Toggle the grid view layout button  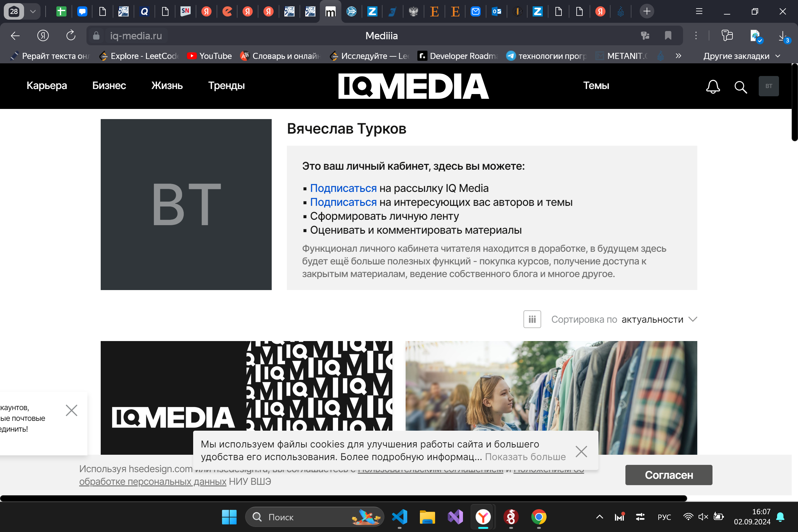532,319
